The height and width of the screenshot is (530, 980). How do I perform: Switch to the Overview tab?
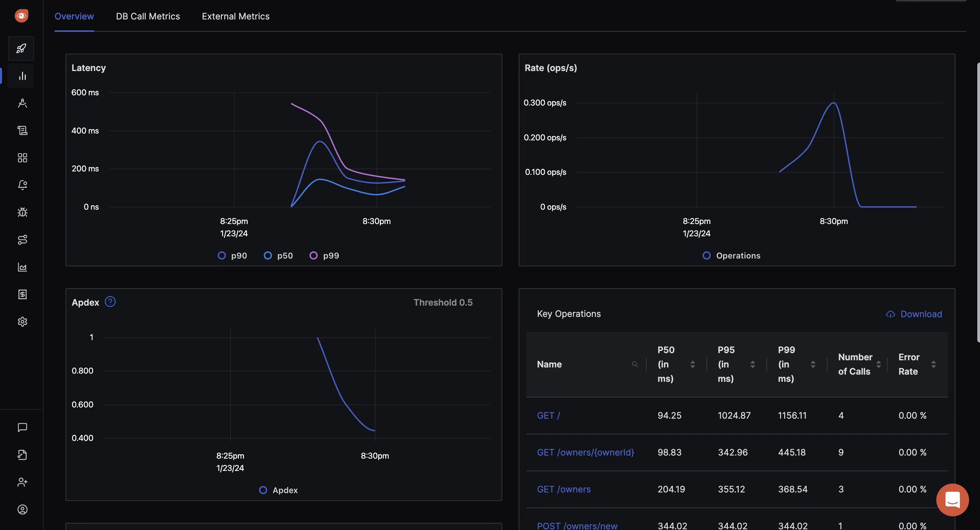[x=74, y=16]
